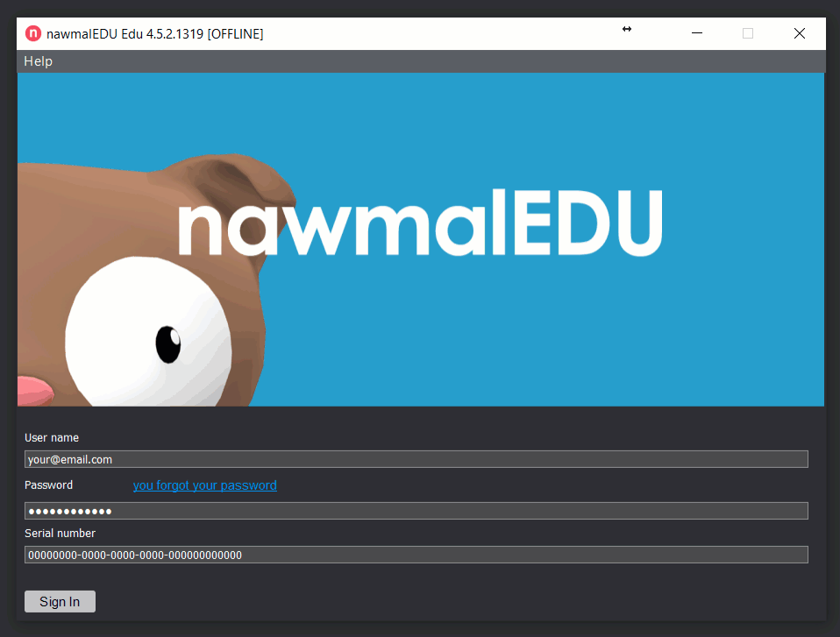This screenshot has width=840, height=637.
Task: Follow the 'you forgot your password' link
Action: pyautogui.click(x=204, y=485)
